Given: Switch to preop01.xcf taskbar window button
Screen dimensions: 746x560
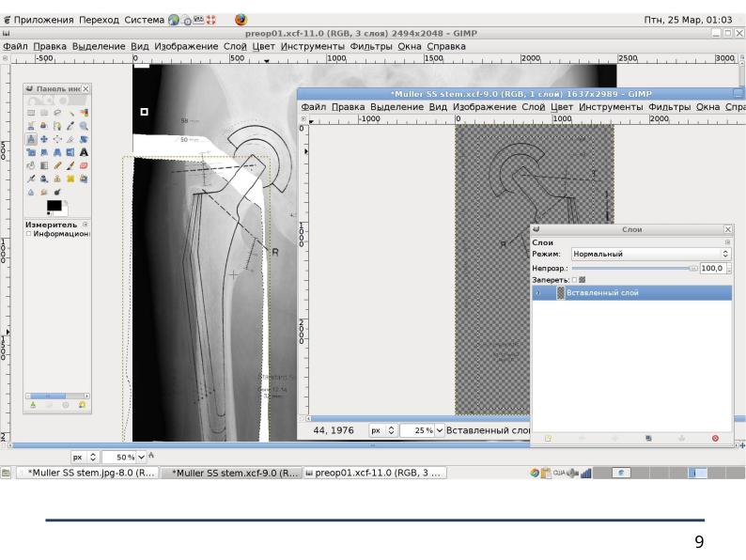Looking at the screenshot, I should (376, 473).
